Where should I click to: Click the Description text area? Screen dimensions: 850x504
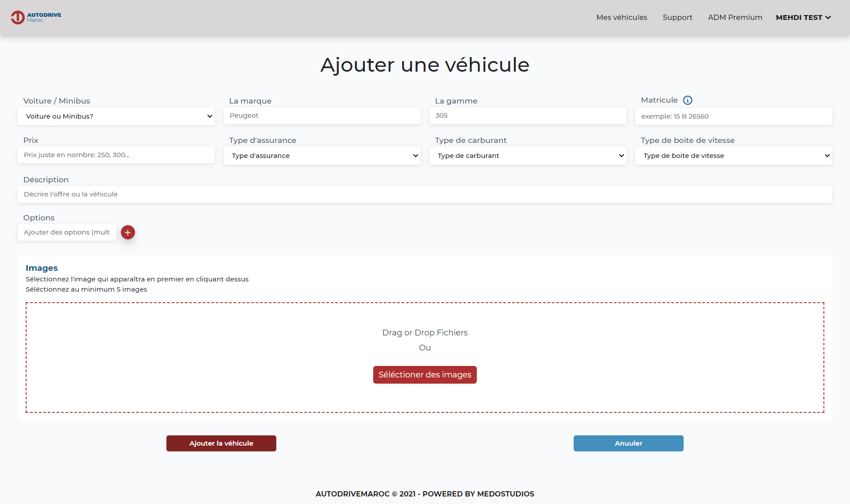click(x=425, y=194)
